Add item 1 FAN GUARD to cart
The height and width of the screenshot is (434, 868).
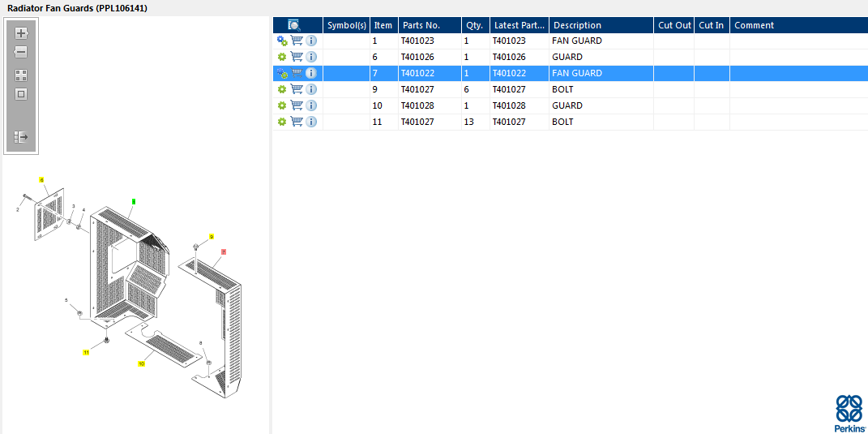coord(297,41)
